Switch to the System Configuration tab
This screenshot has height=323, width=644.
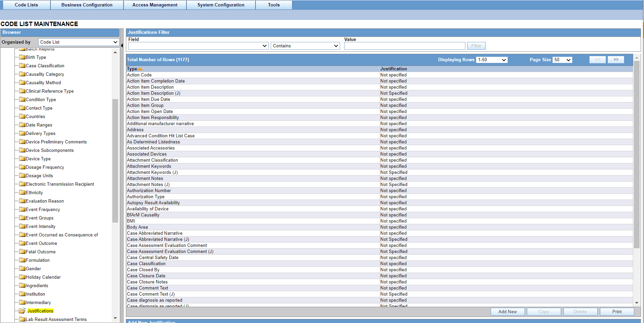click(221, 5)
